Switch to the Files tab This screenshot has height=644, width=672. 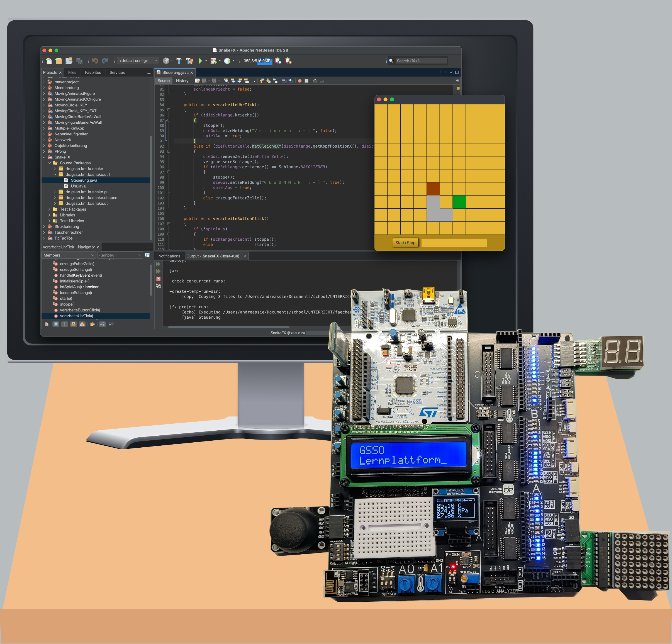(x=72, y=72)
